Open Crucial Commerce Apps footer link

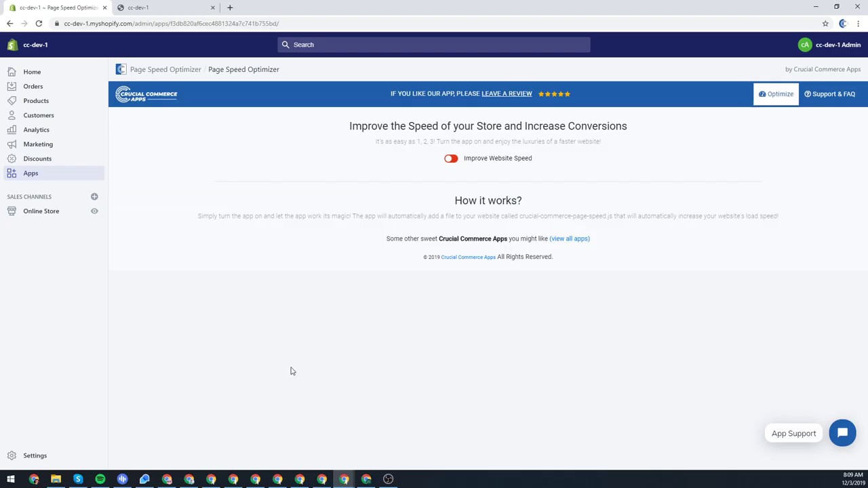[x=468, y=257]
